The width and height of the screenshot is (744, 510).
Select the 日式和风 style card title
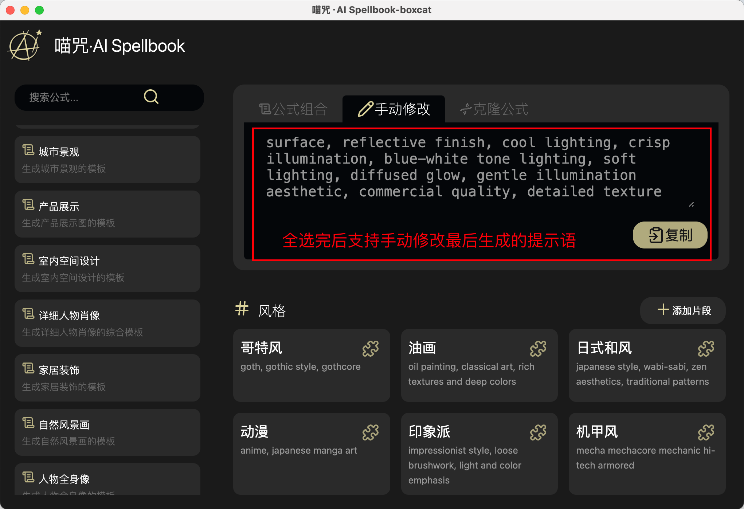pos(604,348)
